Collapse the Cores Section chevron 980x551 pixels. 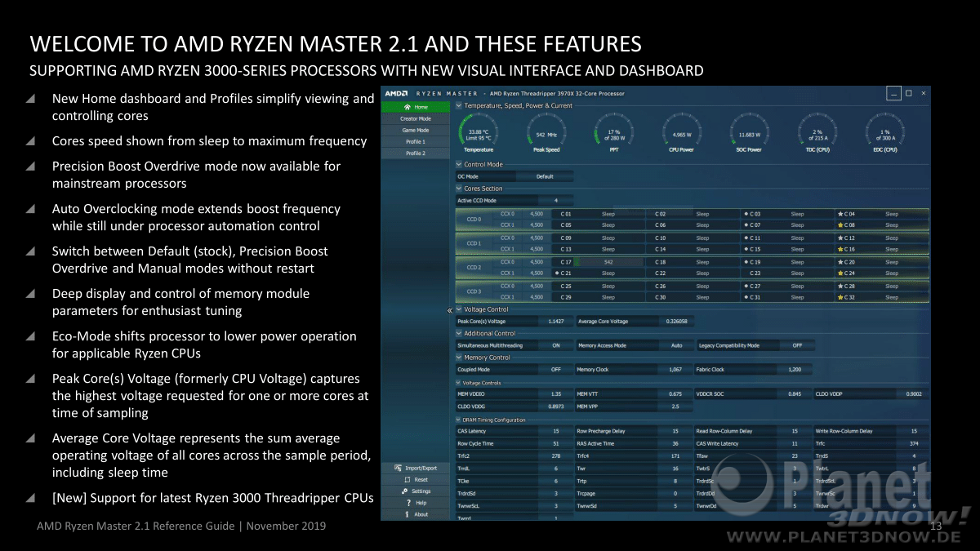[459, 189]
